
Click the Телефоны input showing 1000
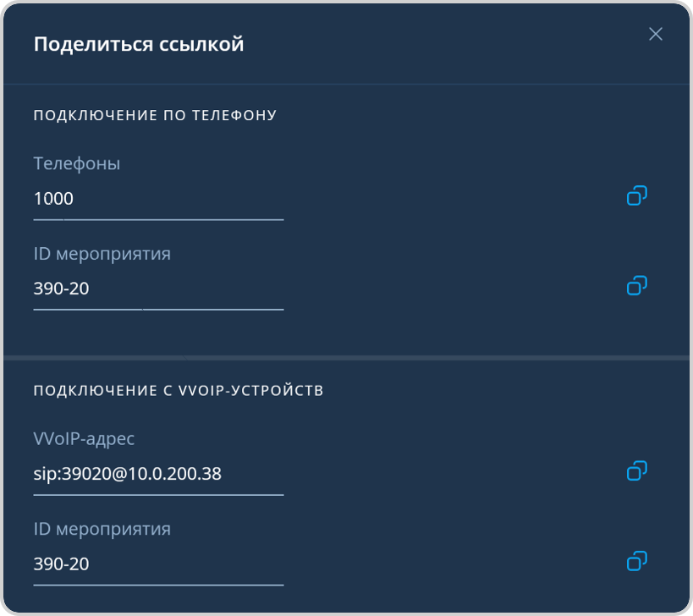(x=157, y=199)
